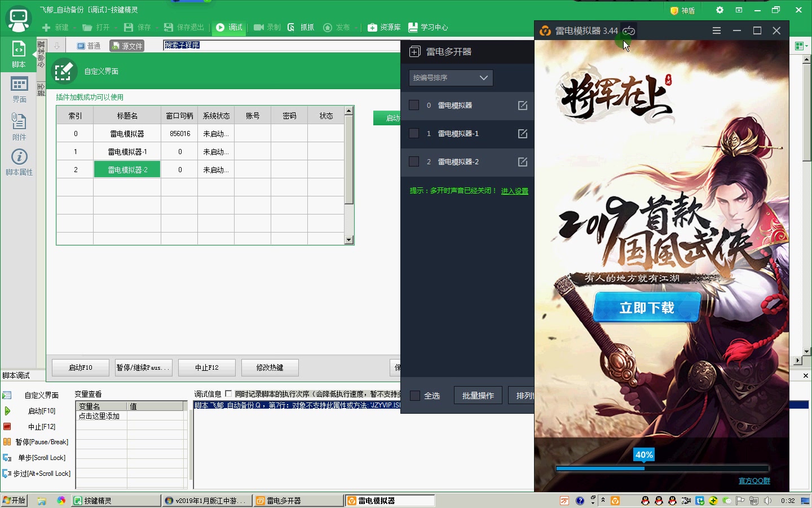The width and height of the screenshot is (812, 508).
Task: Close the 脚本调试 debug panel
Action: [805, 375]
